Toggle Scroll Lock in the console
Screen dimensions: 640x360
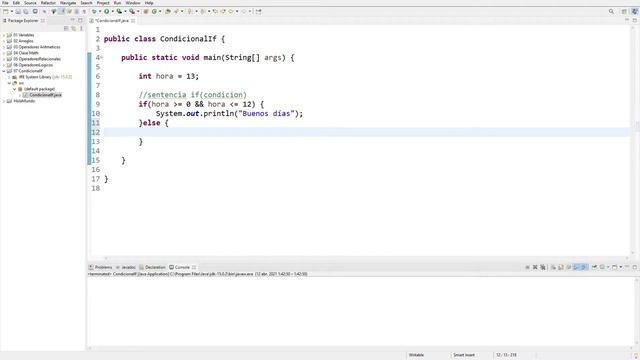pyautogui.click(x=561, y=267)
